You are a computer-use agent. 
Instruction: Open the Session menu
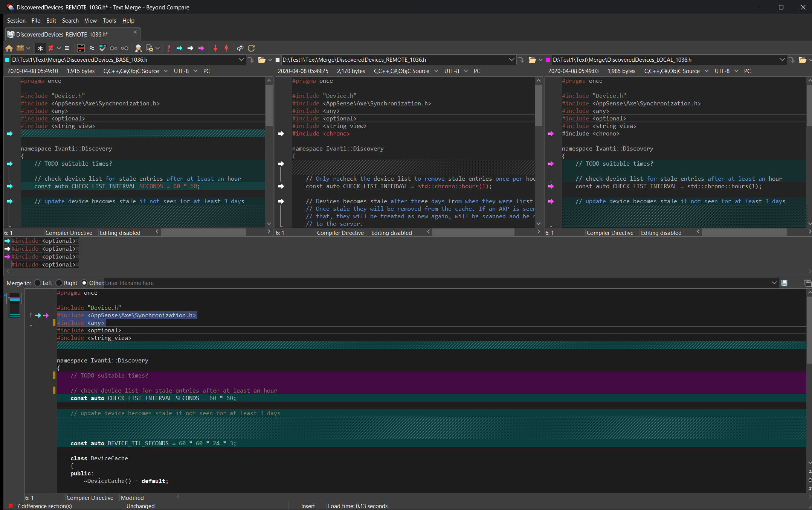click(16, 21)
